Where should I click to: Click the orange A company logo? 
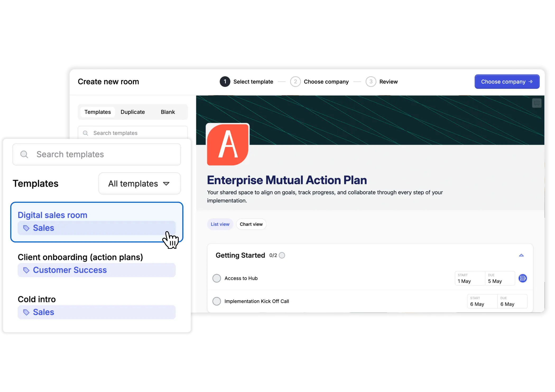click(228, 145)
